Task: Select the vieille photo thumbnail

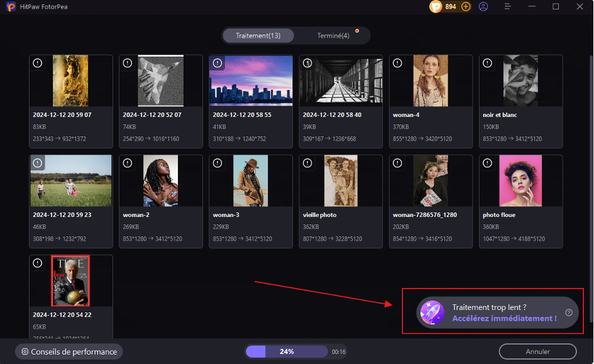Action: (x=341, y=180)
